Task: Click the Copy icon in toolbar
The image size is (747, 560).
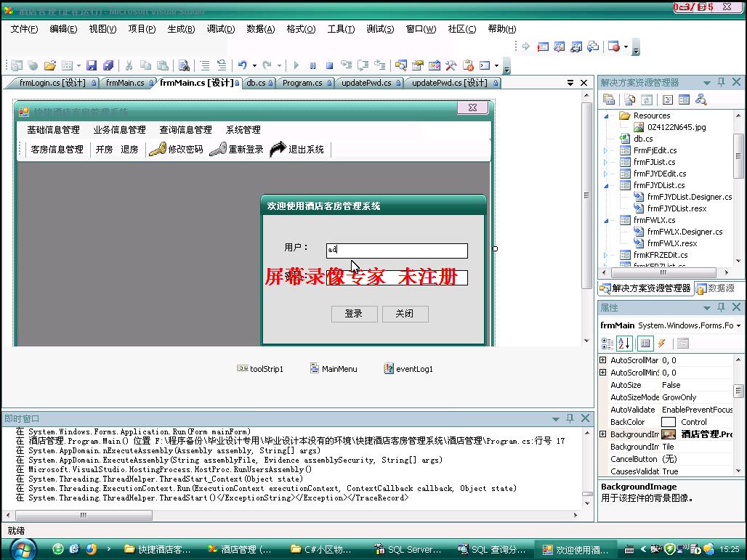Action: (146, 65)
